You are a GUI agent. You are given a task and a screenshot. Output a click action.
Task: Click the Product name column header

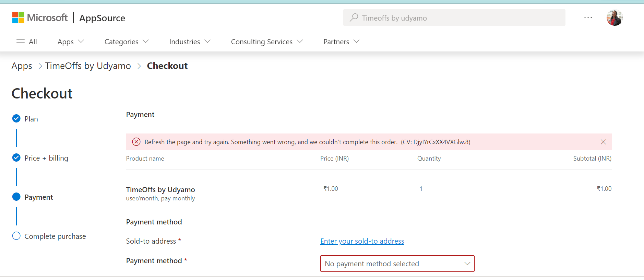point(145,159)
